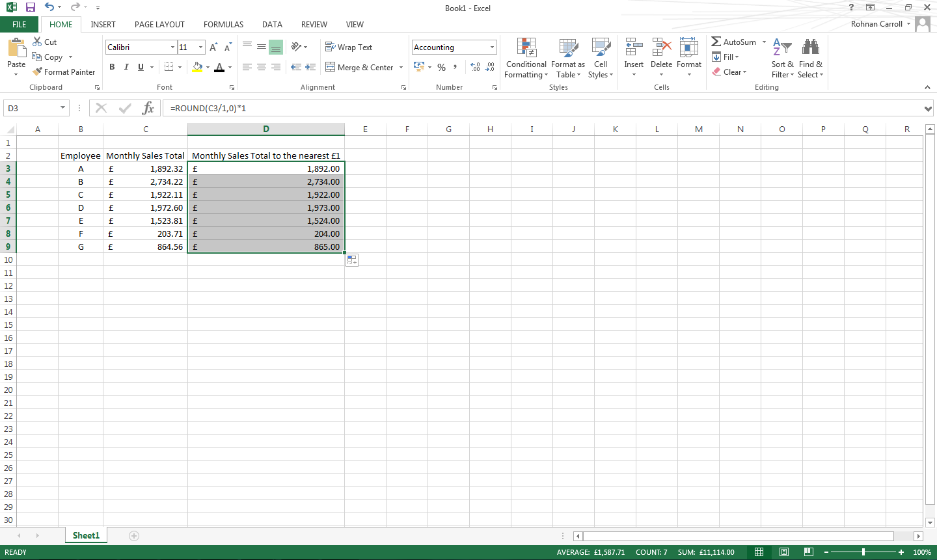Switch to the FORMULAS tab
The image size is (937, 560).
(223, 24)
